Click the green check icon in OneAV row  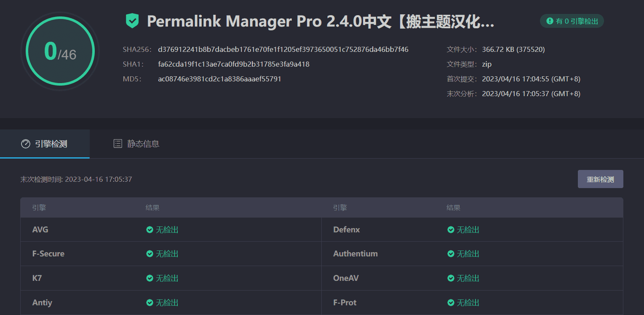(x=451, y=278)
